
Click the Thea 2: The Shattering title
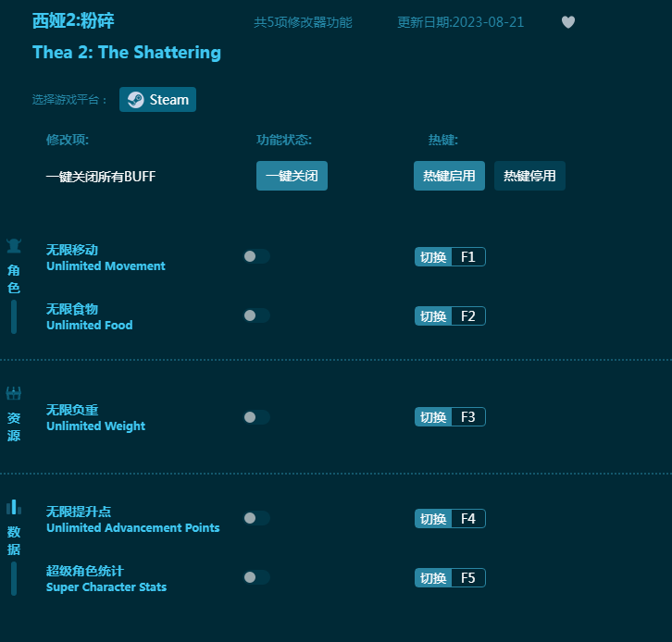(127, 53)
